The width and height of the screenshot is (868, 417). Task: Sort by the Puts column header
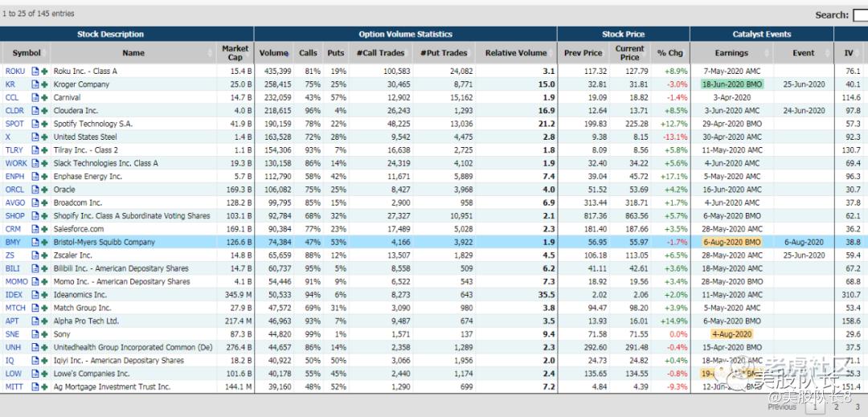click(x=335, y=53)
